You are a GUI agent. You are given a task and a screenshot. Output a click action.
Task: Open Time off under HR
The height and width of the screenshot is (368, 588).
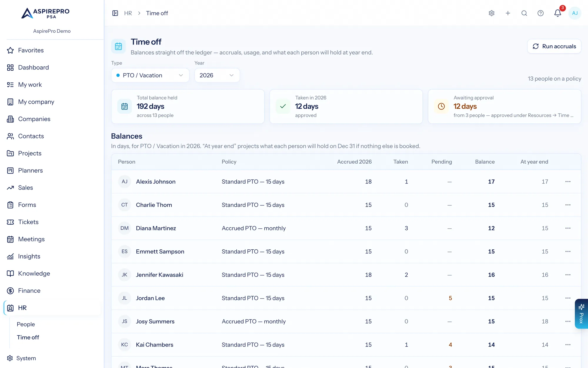[x=28, y=337]
